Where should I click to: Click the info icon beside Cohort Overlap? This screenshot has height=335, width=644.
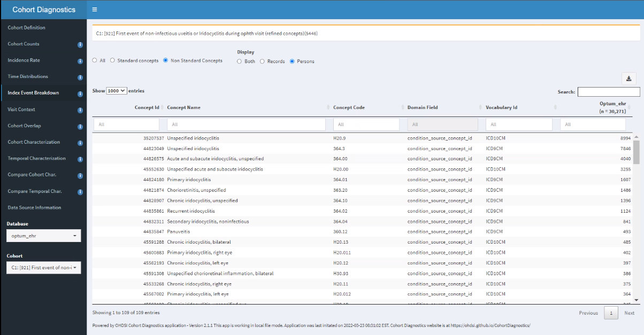point(80,126)
